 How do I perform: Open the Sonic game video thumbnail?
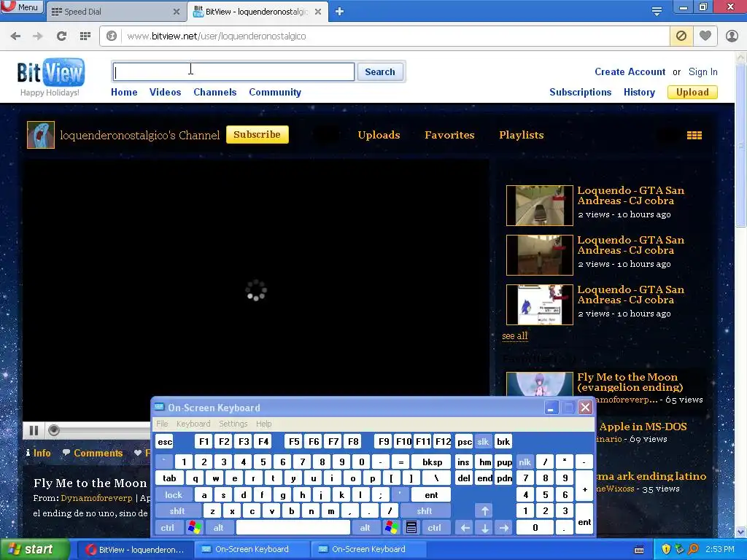pos(539,305)
